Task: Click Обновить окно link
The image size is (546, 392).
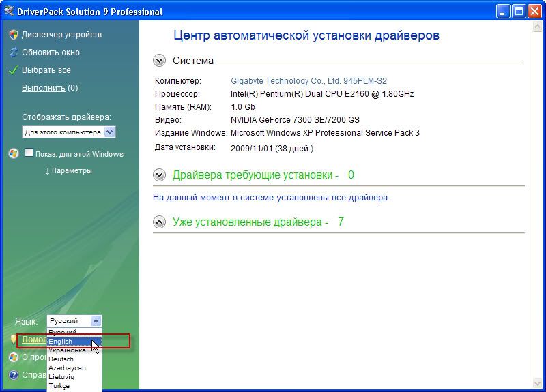Action: 51,52
